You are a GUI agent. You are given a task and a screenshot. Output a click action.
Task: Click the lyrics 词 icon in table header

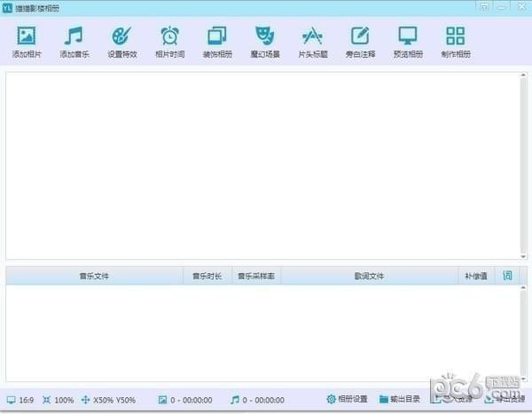pyautogui.click(x=507, y=276)
